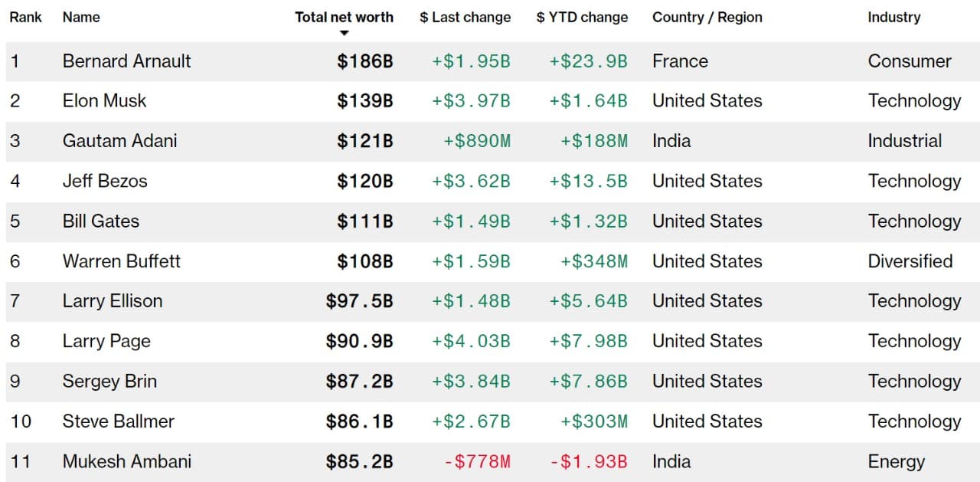Open Elon Musk's profile link

tap(104, 101)
